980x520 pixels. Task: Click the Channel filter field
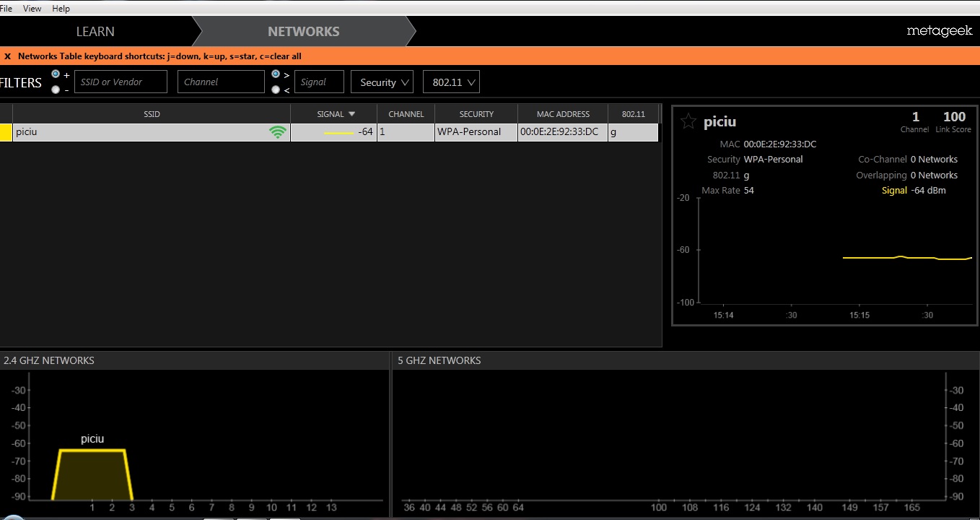(221, 82)
